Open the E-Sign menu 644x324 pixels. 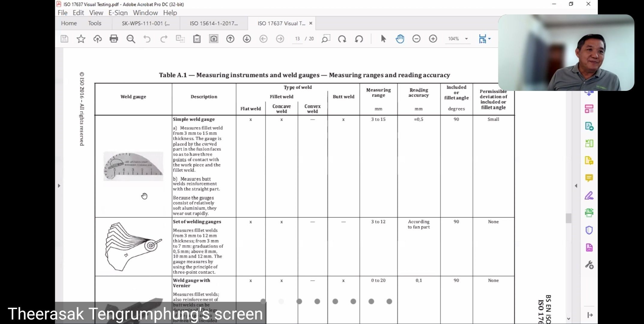click(118, 13)
